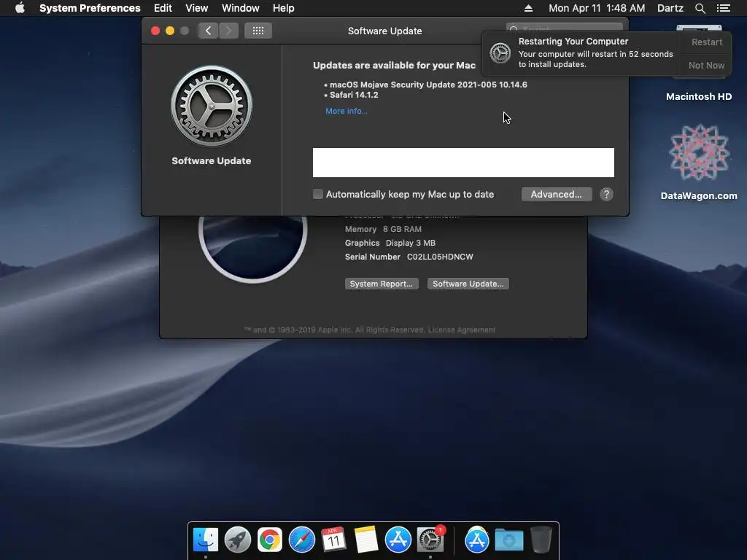
Task: Open Finder from the Dock
Action: (x=206, y=540)
